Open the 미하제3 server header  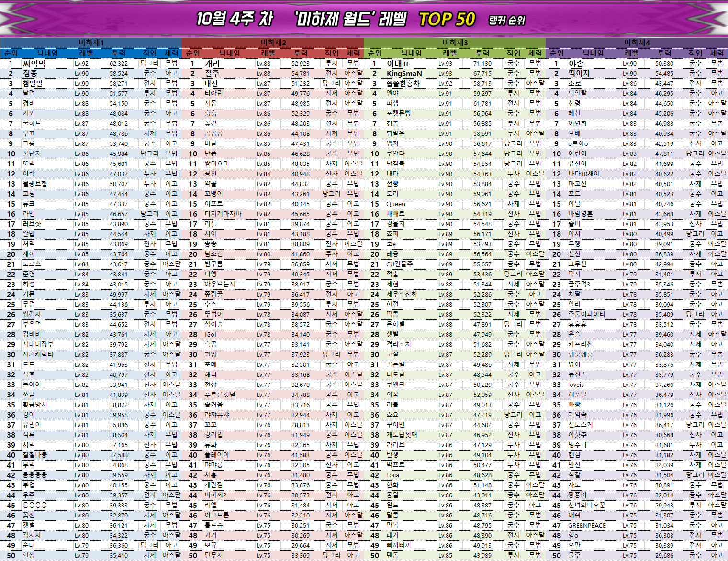(455, 43)
